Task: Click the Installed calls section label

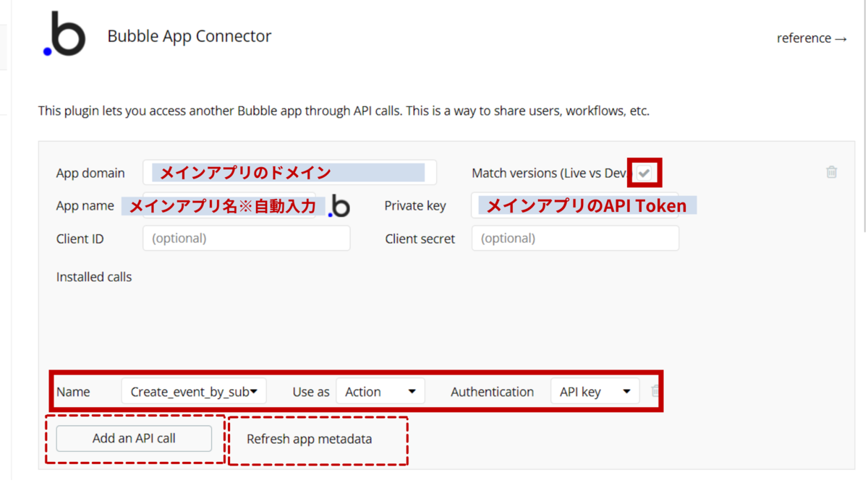Action: click(93, 277)
